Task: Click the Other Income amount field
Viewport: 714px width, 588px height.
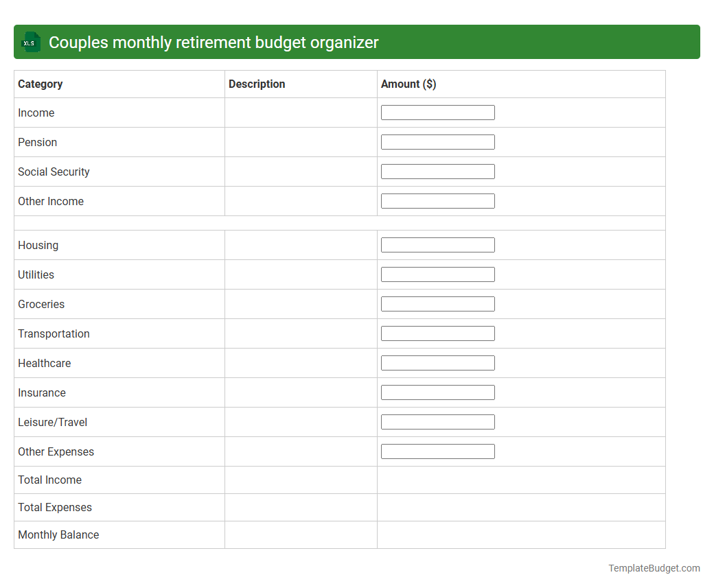Action: [437, 200]
